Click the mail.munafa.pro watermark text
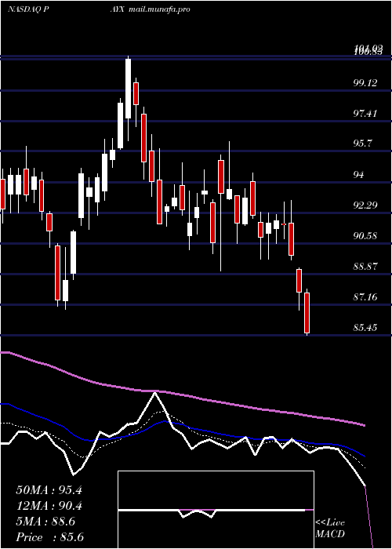The image size is (392, 549). click(159, 9)
